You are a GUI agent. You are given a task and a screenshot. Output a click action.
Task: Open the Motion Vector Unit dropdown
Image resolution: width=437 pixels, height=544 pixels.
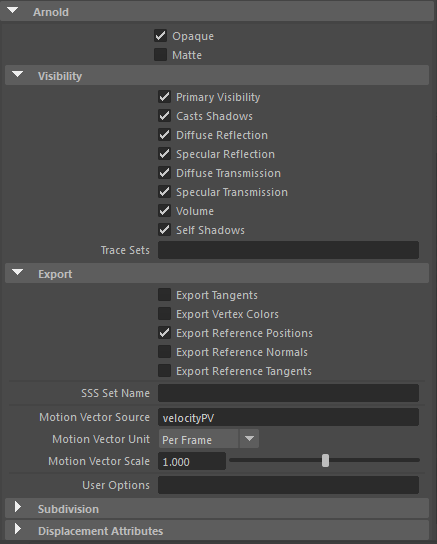click(x=209, y=439)
